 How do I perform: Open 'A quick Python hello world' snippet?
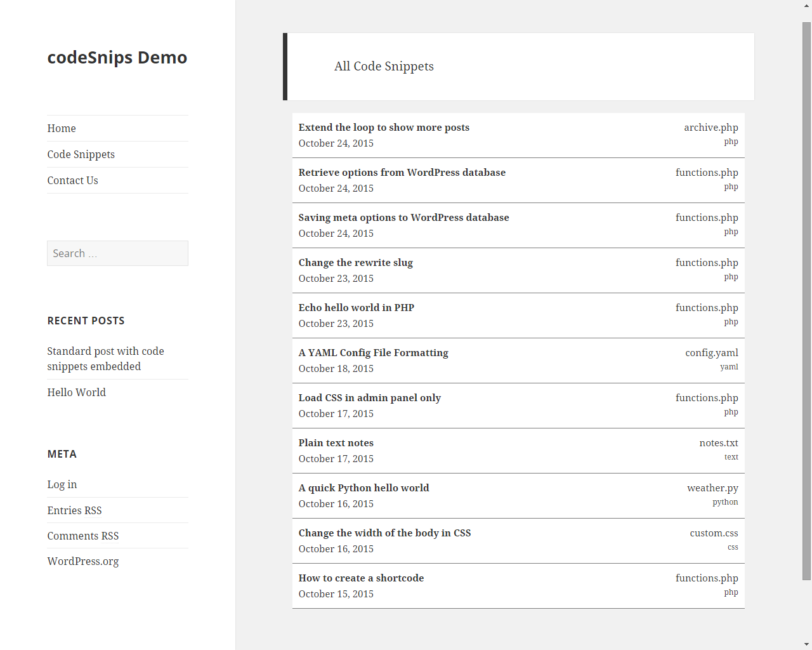pos(363,488)
